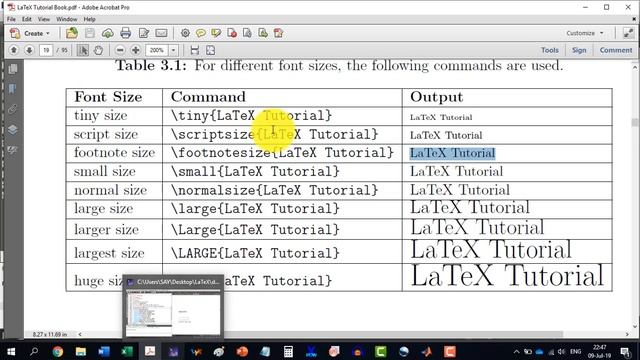Open File Explorer from taskbar
Viewport: 640px width, 360px height.
coord(81,351)
